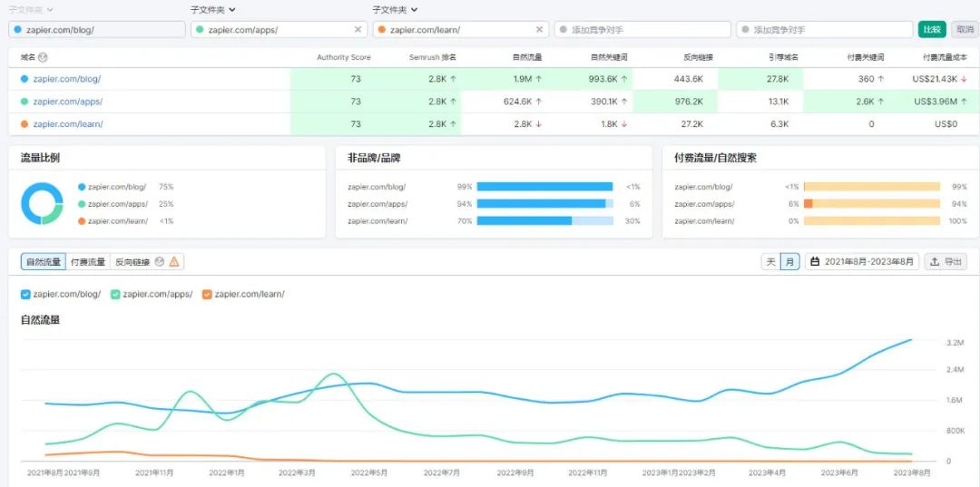Open the calendar icon for date range
Screen dimensions: 980x487
(815, 261)
